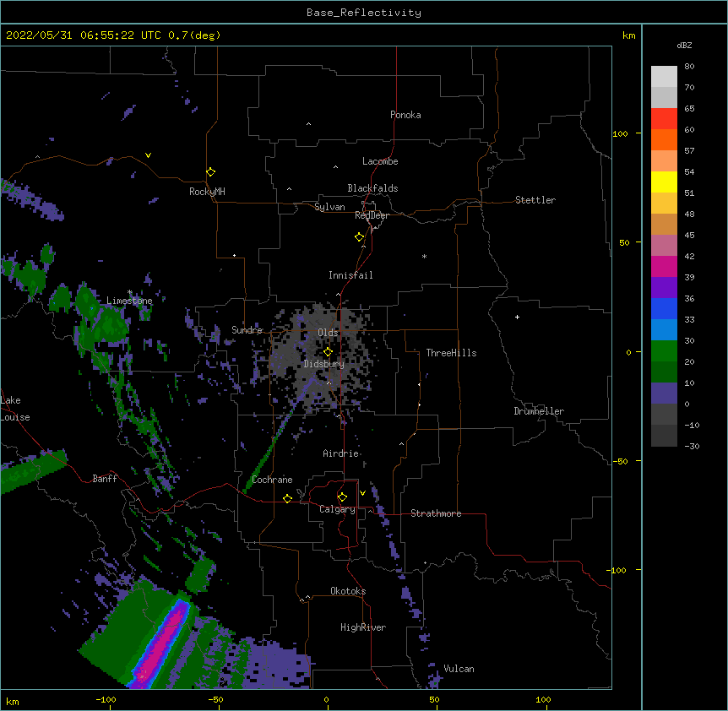Click the Banff label

tap(105, 479)
